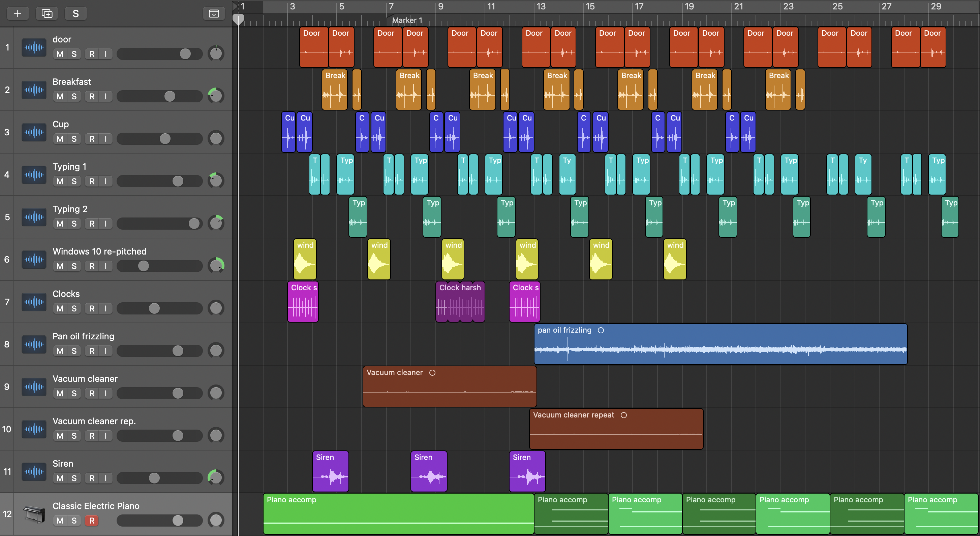
Task: Click bar 13 in the timeline ruler
Action: point(541,6)
